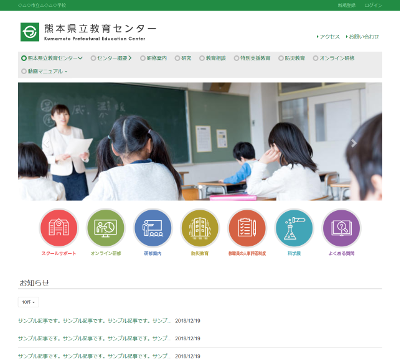
Task: Open the 10件 items-per-page dropdown
Action: [x=28, y=302]
